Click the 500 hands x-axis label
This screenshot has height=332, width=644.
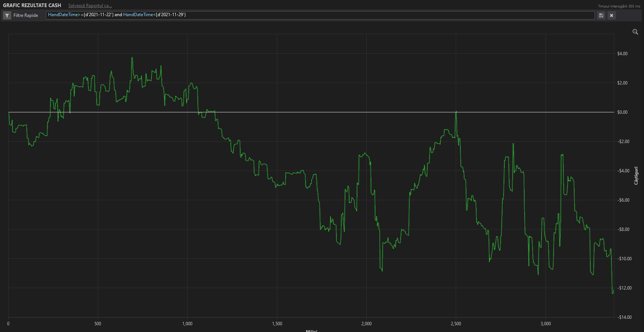click(x=98, y=324)
